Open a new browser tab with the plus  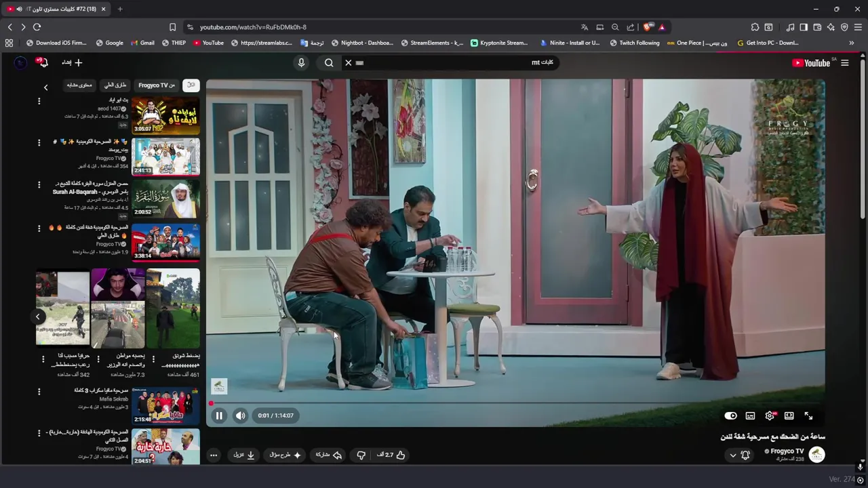point(120,9)
